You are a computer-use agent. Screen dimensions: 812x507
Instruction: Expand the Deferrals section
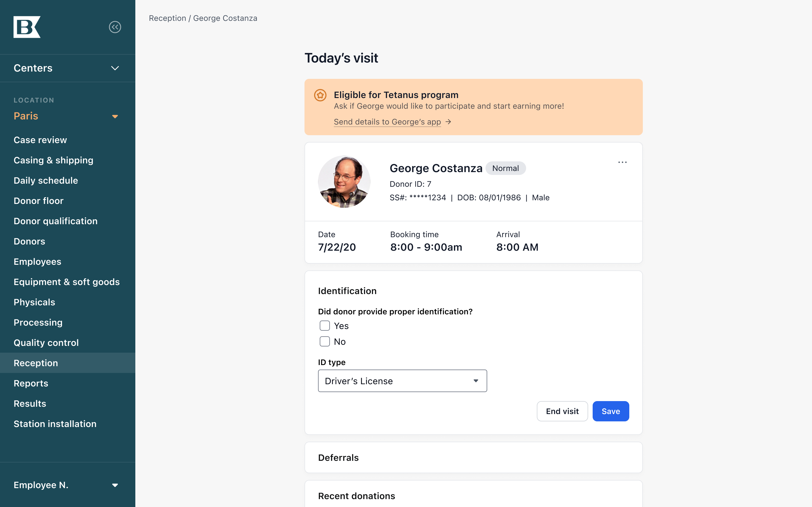click(x=473, y=457)
